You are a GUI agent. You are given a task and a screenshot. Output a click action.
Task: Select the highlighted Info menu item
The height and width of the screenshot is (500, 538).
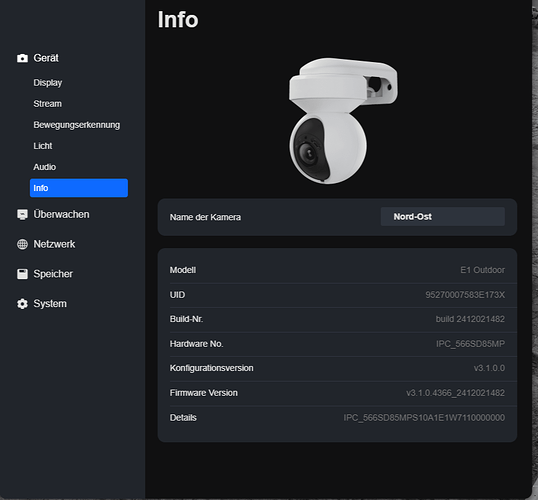pyautogui.click(x=79, y=188)
